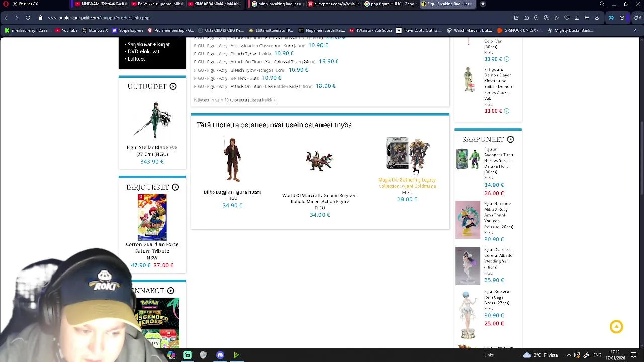Click the Bilbo Baggins figure image
Image resolution: width=644 pixels, height=362 pixels.
232,159
